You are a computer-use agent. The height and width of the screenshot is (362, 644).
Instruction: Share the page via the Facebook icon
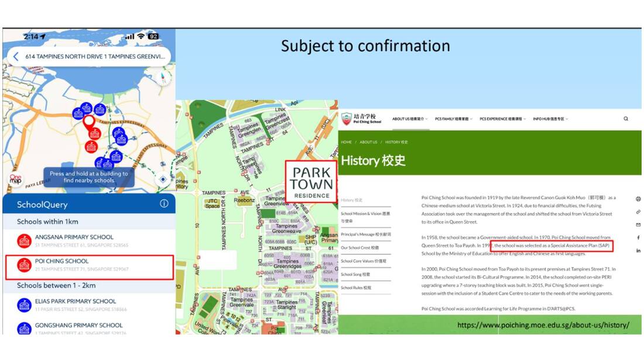coord(638,237)
